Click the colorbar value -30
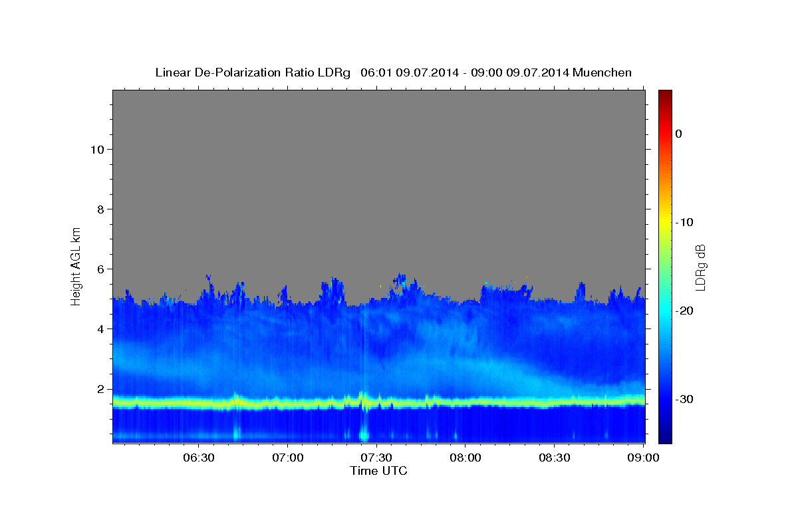Image resolution: width=798 pixels, height=532 pixels. coord(684,399)
